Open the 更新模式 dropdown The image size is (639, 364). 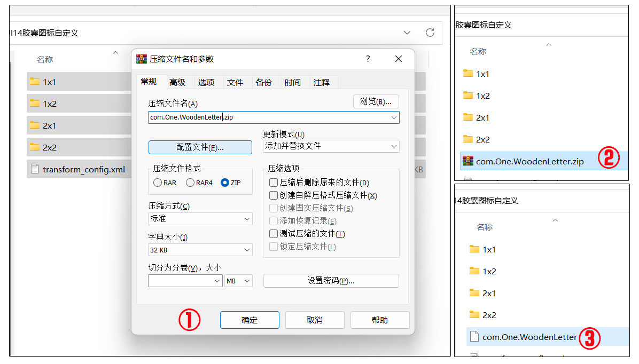click(331, 146)
